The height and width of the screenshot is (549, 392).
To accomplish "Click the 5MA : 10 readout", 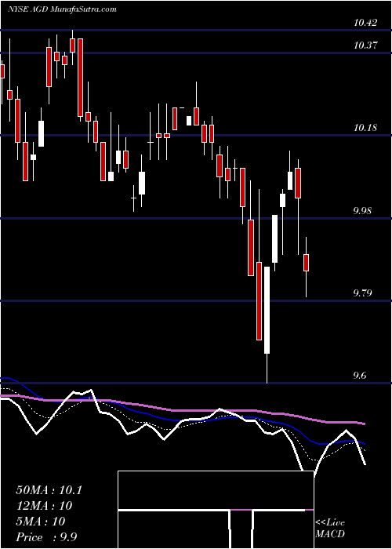I will [41, 522].
